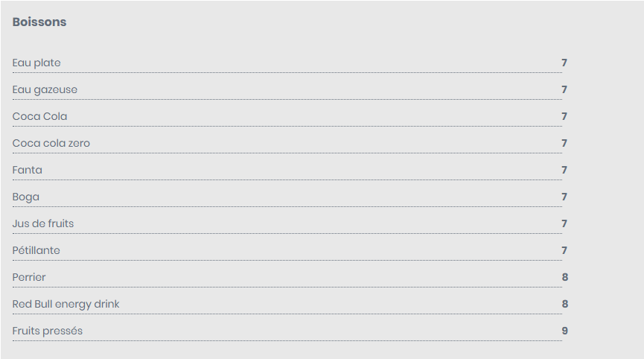The height and width of the screenshot is (359, 644).
Task: Select Fanta from the drinks list
Action: tap(27, 170)
